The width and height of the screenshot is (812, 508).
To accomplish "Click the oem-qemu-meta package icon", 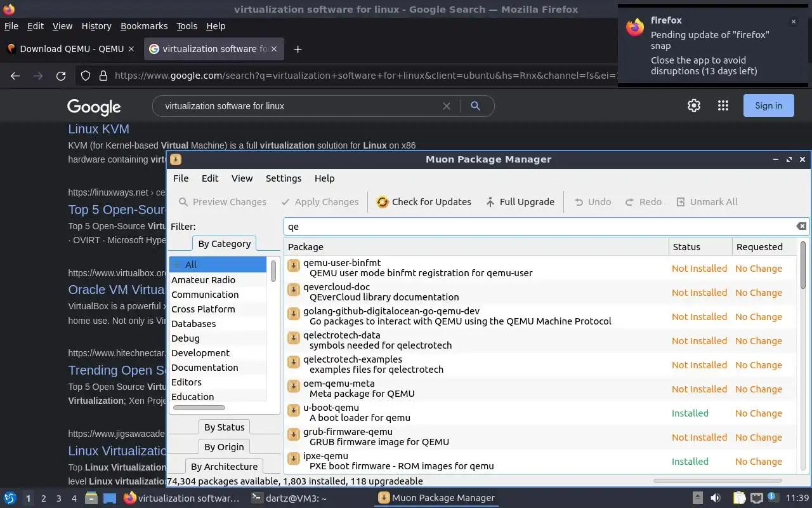I will click(294, 386).
